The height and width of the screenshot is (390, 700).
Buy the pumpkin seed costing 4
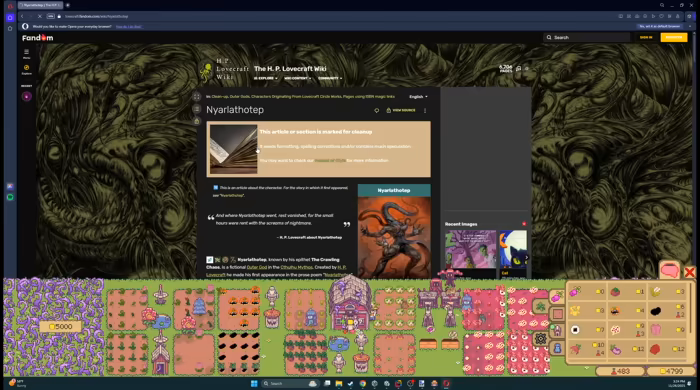coord(627,311)
